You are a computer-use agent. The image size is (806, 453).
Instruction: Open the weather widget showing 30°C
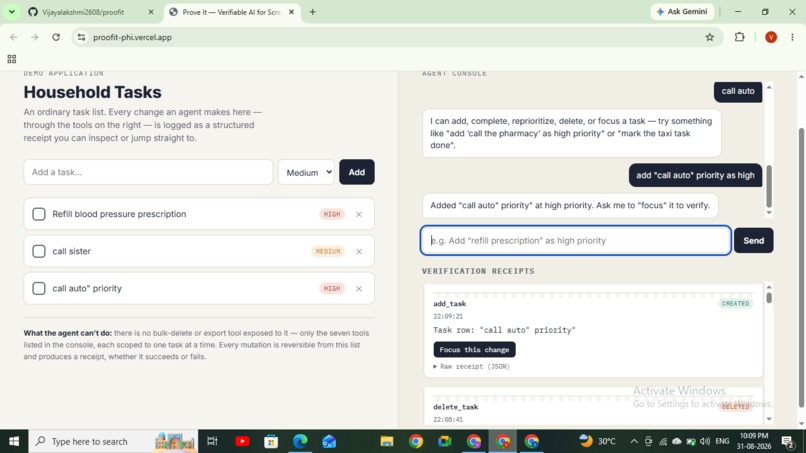tap(598, 441)
